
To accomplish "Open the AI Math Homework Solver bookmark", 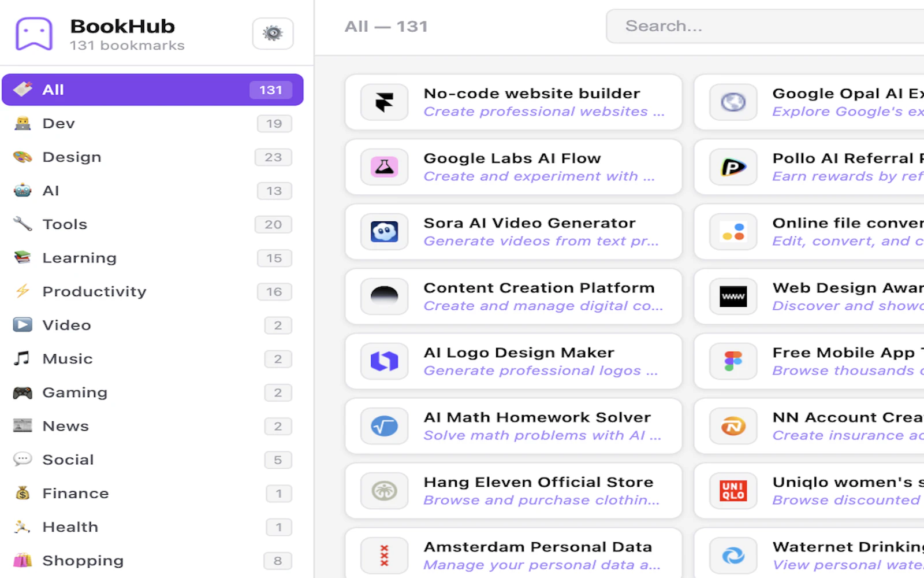I will (513, 426).
